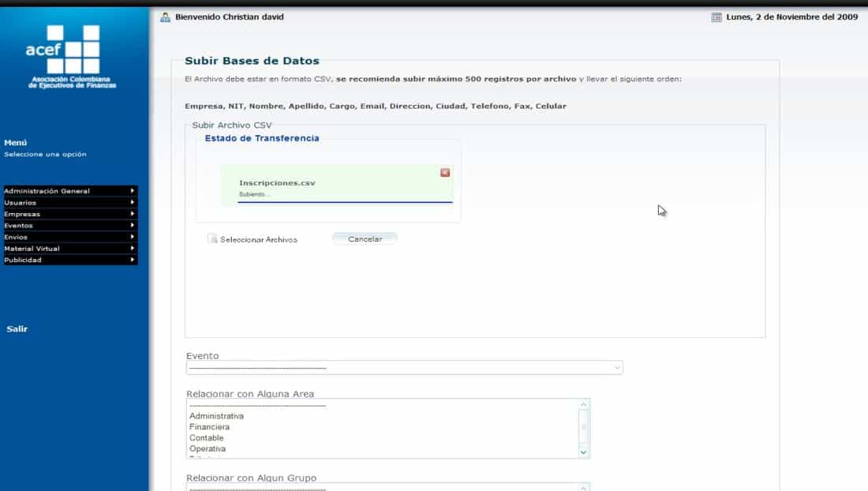Expand the arrow next to Usuarios
The width and height of the screenshot is (868, 491).
tap(133, 202)
